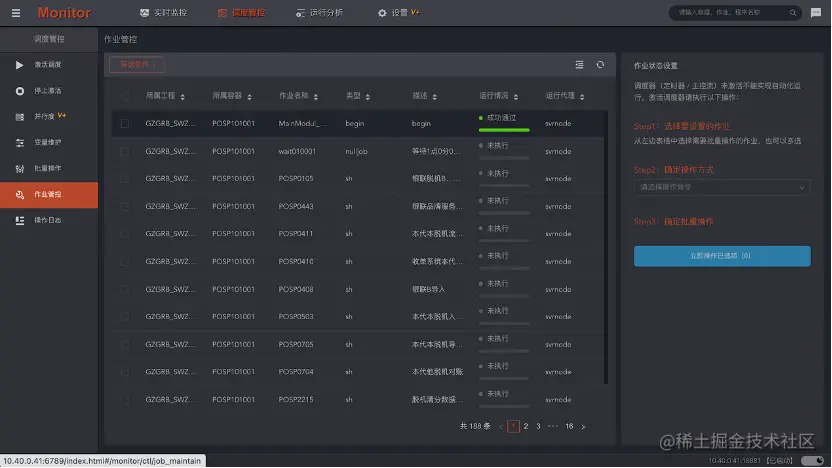The image size is (832, 468).
Task: Click the 成功通过 status text
Action: [501, 118]
